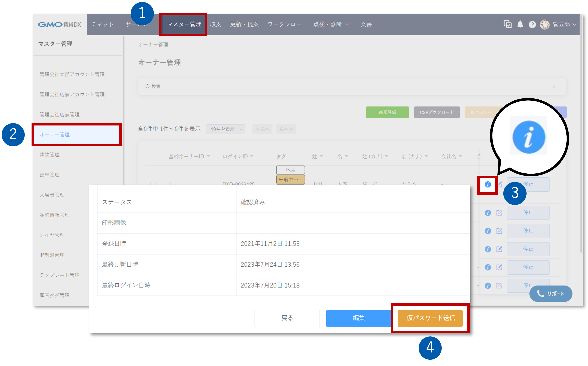The image size is (588, 366).
Task: Toggle the select-all checkbox in the table header
Action: click(151, 156)
